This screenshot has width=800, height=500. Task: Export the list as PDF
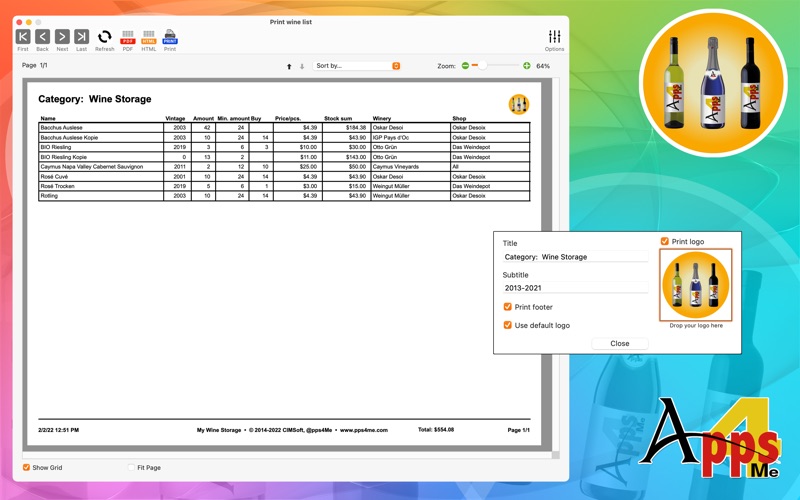pyautogui.click(x=128, y=37)
